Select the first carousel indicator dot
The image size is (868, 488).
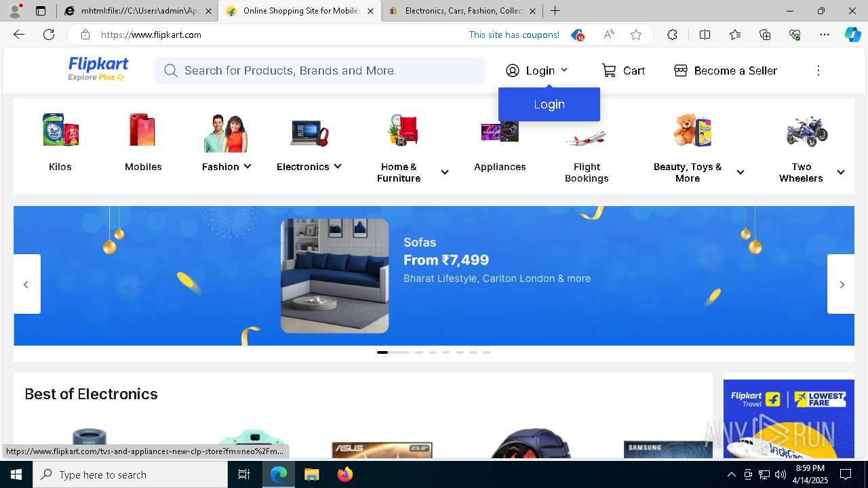point(393,352)
